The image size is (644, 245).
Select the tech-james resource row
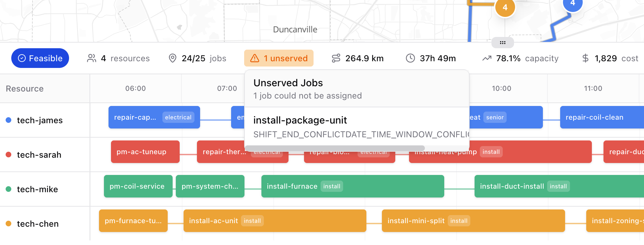[45, 120]
